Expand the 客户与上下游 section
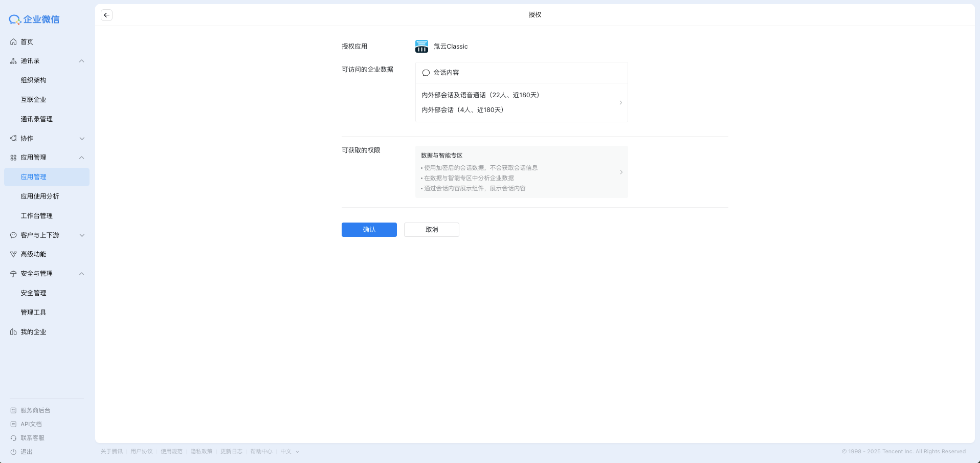 tap(82, 235)
